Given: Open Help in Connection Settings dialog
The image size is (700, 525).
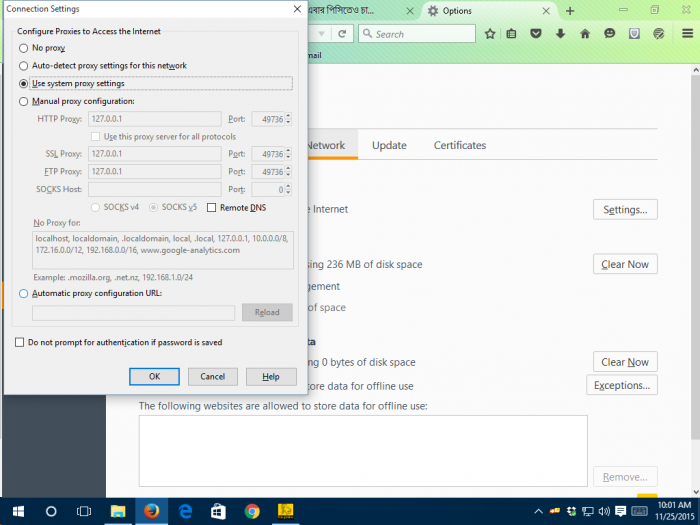Looking at the screenshot, I should tap(271, 376).
